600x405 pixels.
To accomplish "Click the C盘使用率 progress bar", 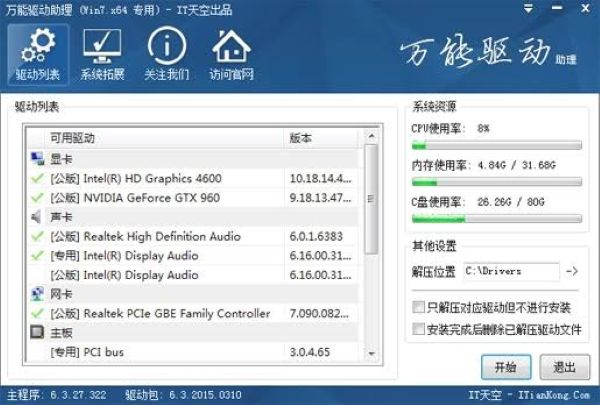I will [x=497, y=219].
